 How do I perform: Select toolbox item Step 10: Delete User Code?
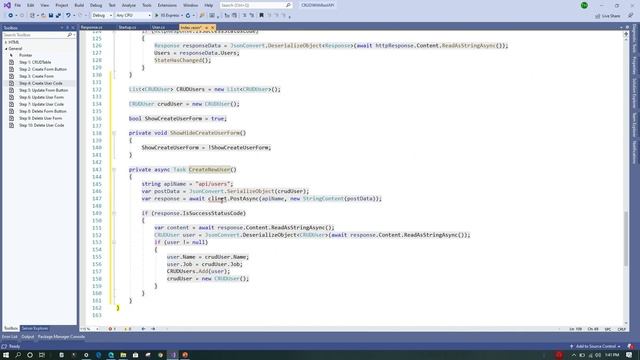39,125
